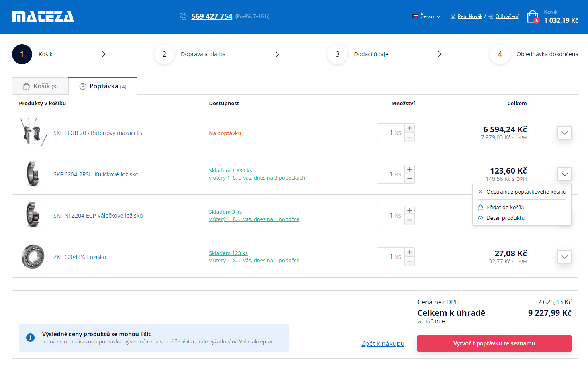Image resolution: width=588 pixels, height=386 pixels.
Task: Click delivery info for 3 pobočkách
Action: coord(257,178)
